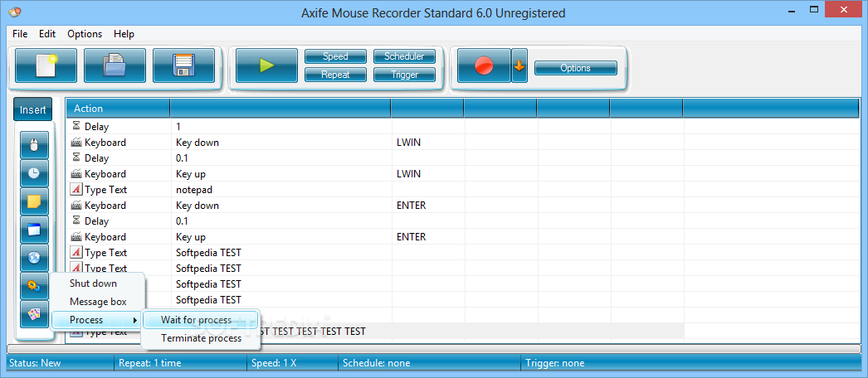This screenshot has width=868, height=378.
Task: Open the Scheduler
Action: [404, 56]
